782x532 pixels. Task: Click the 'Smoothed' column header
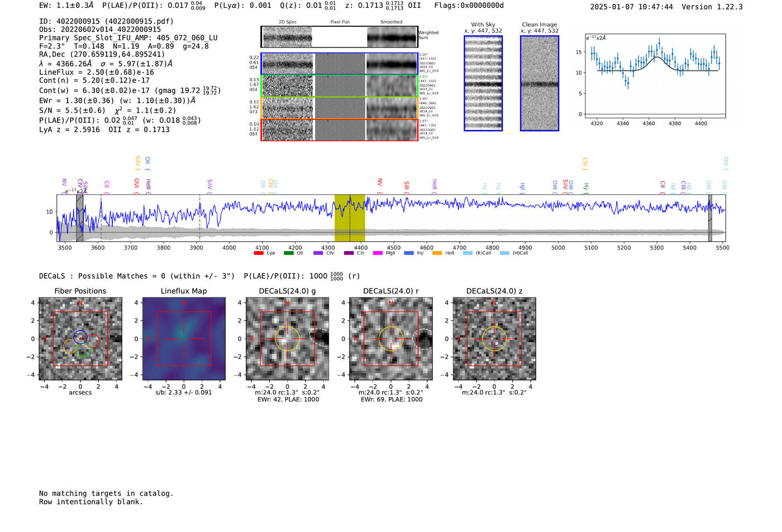[392, 22]
